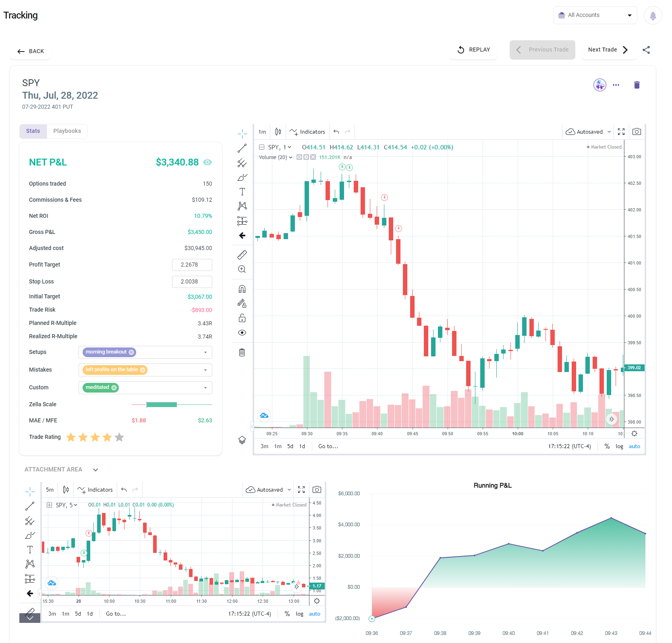Toggle visibility of the NET P&L amount
Viewport: 672px width, 643px height.
(208, 162)
